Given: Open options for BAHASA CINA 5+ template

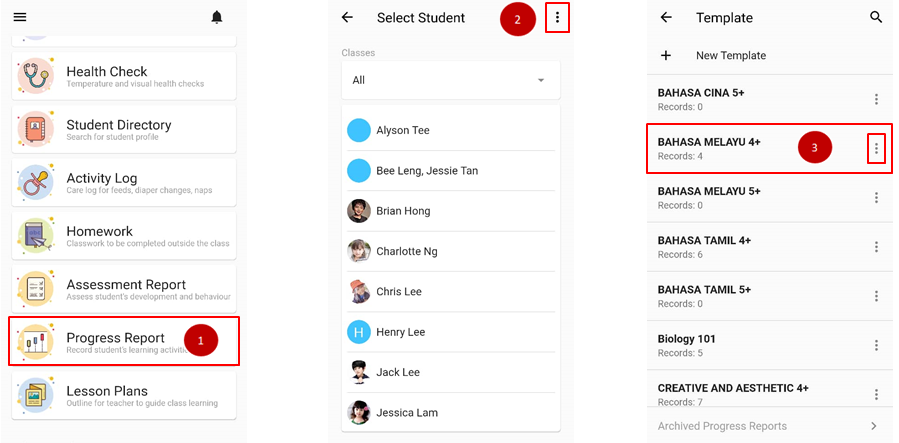Looking at the screenshot, I should coord(876,99).
